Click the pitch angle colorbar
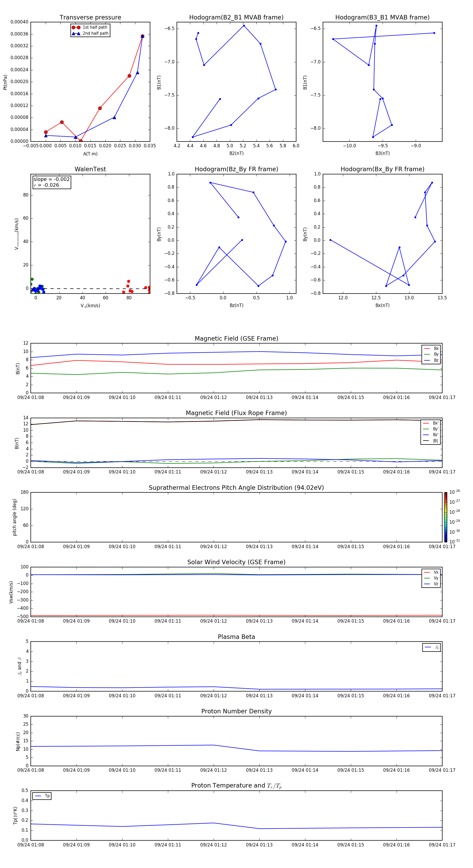Screen dimensions: 473x868 (x=446, y=517)
